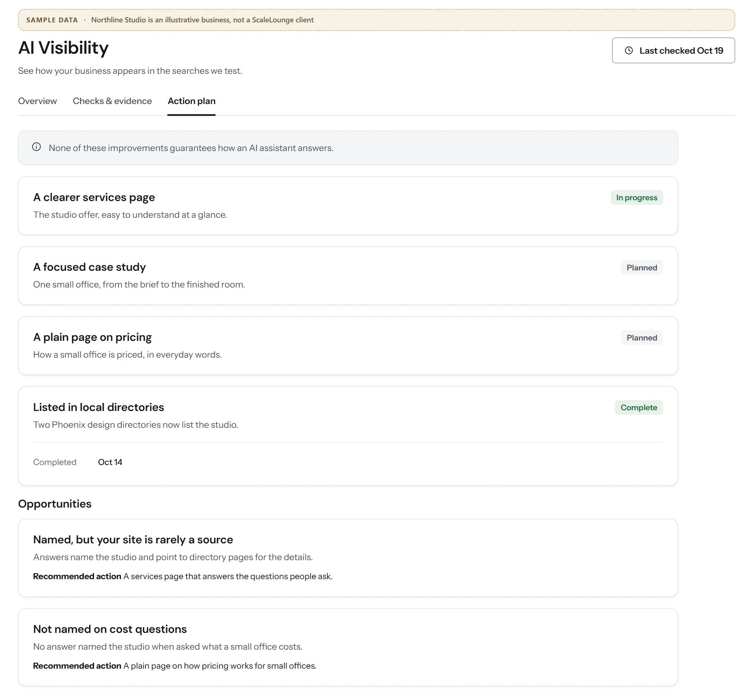Image resolution: width=753 pixels, height=700 pixels.
Task: Click The studio offer description text
Action: (130, 215)
